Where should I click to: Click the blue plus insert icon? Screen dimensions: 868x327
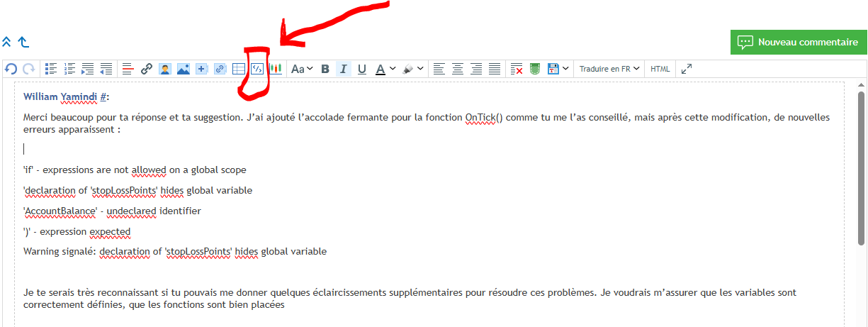[x=202, y=69]
